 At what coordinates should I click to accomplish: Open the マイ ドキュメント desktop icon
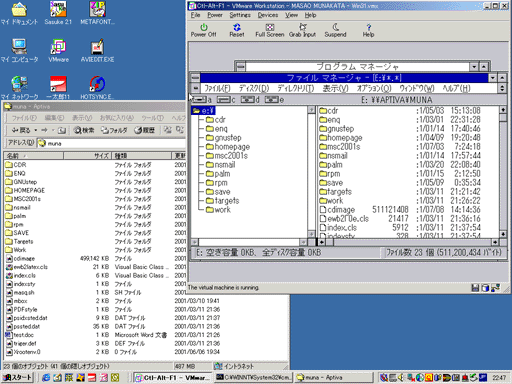click(x=19, y=13)
